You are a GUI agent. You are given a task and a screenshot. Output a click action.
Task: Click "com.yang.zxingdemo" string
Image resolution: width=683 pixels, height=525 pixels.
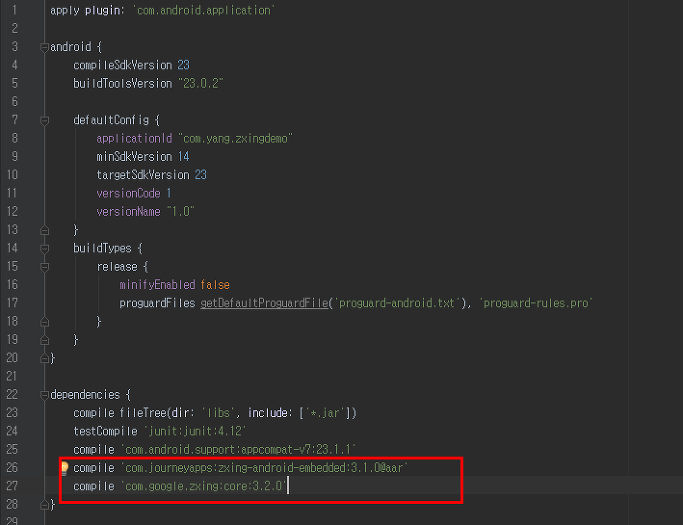235,139
